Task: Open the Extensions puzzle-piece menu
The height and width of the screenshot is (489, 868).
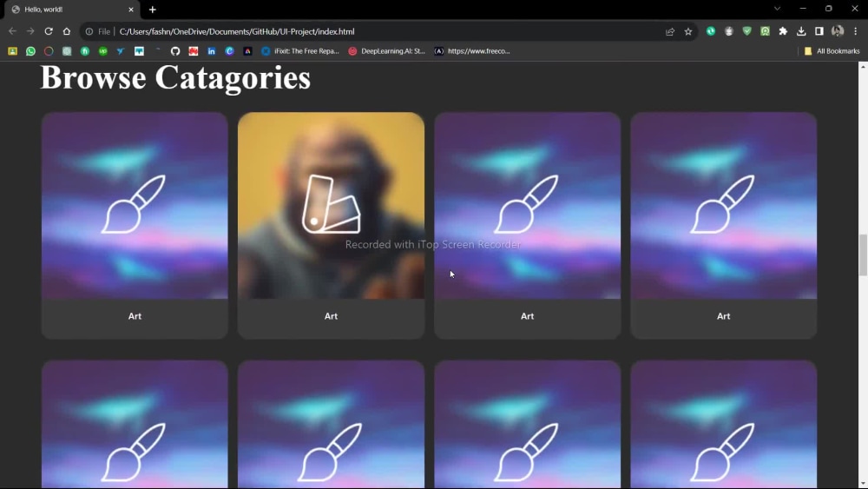Action: (x=783, y=31)
